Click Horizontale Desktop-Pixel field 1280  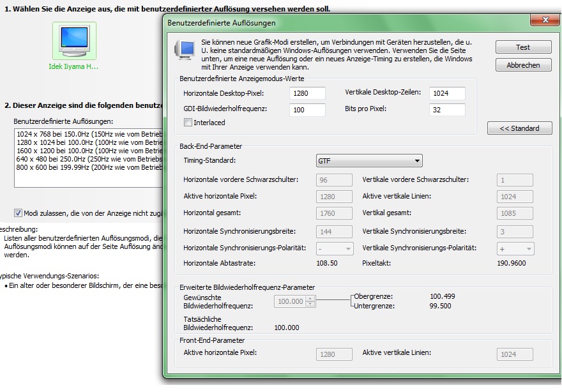(x=307, y=93)
